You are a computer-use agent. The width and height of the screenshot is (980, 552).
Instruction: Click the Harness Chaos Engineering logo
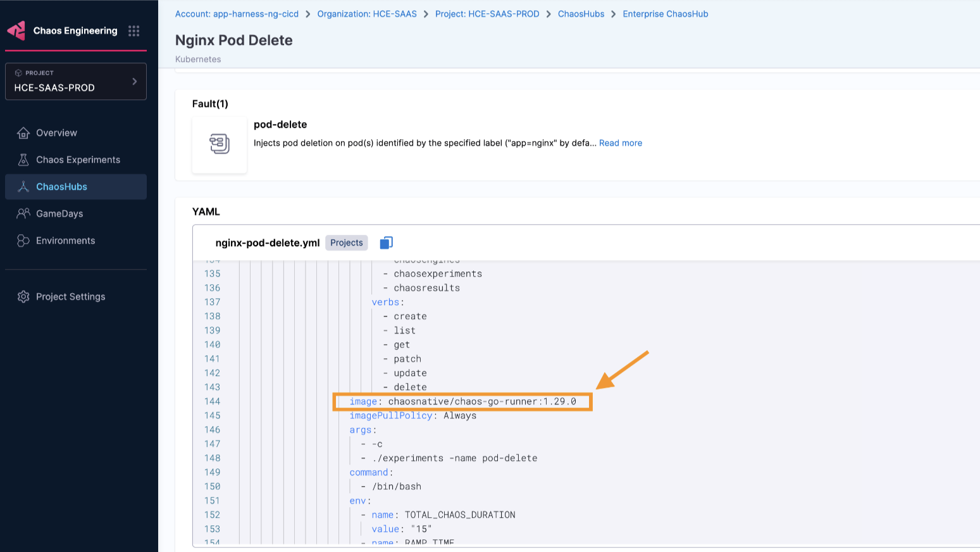pos(16,30)
